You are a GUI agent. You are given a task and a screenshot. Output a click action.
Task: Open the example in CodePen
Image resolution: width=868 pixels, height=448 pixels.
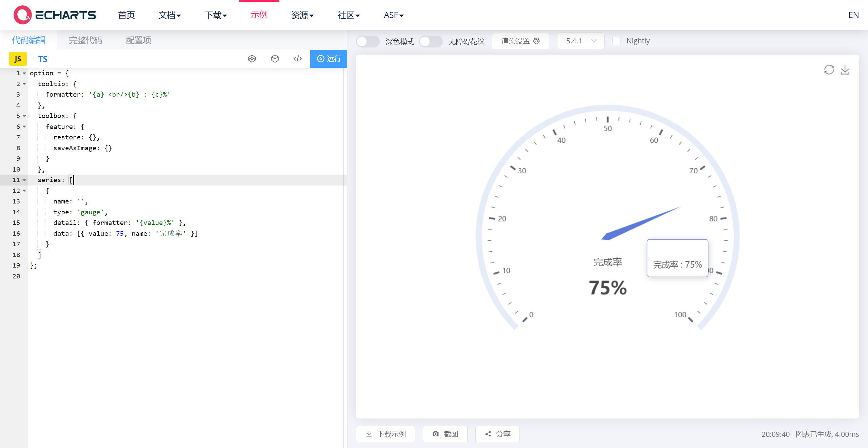pyautogui.click(x=252, y=59)
